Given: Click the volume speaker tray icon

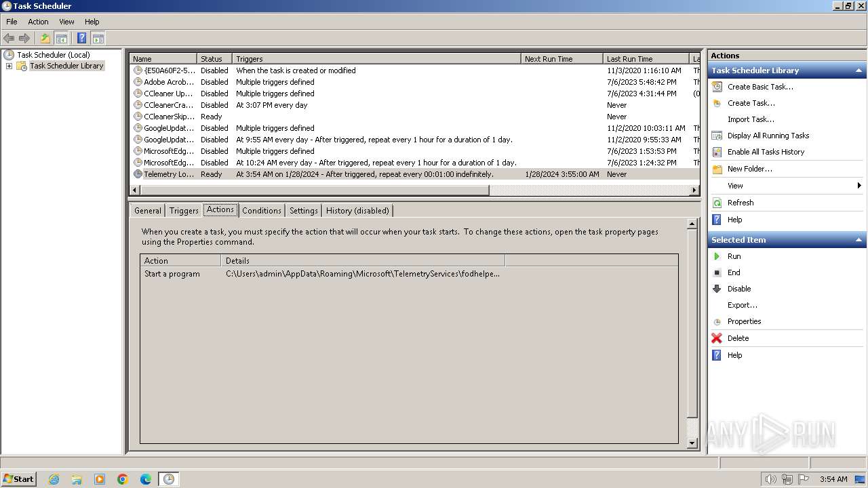Looking at the screenshot, I should tap(770, 479).
